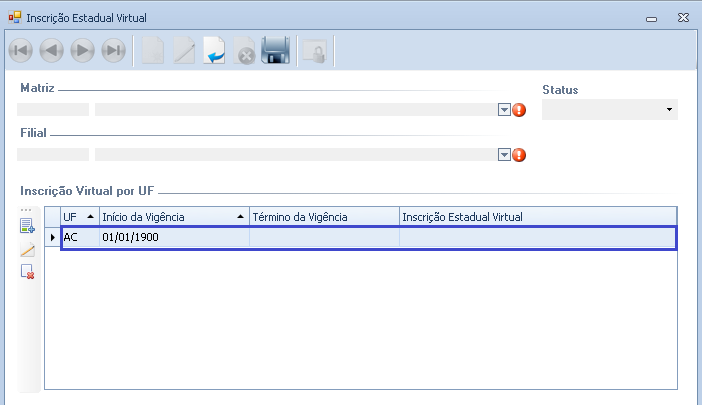Image resolution: width=702 pixels, height=405 pixels.
Task: Jump to the last record
Action: click(113, 51)
